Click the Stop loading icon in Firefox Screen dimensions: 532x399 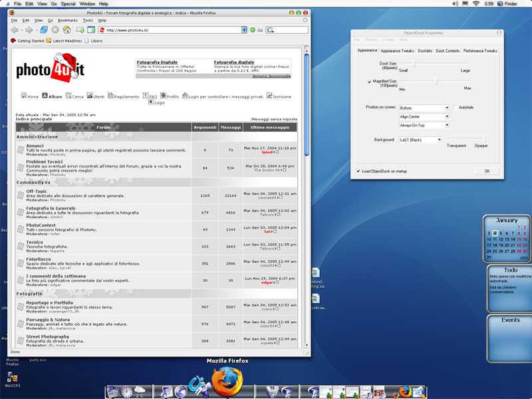55,30
